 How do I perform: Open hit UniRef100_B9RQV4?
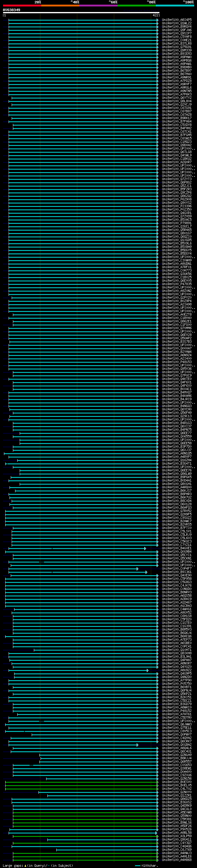177,26
